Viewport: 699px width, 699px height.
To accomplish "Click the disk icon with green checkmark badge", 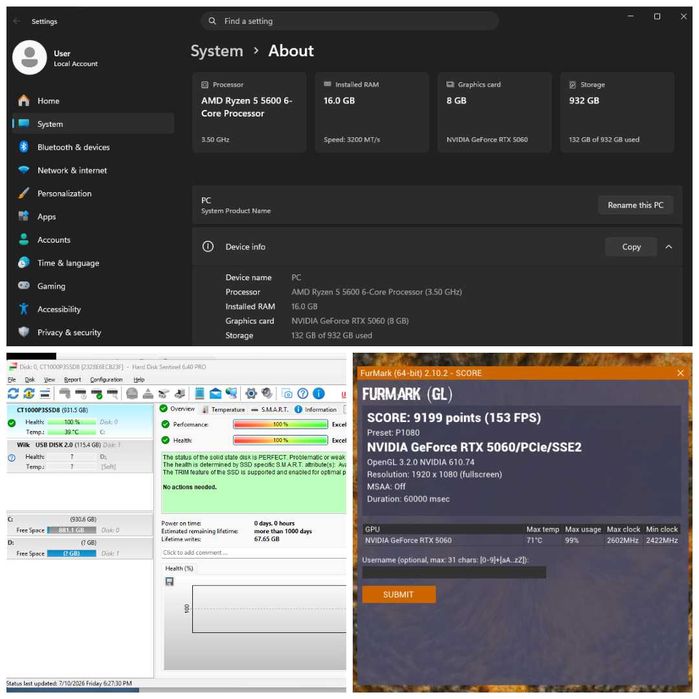I will [x=97, y=393].
